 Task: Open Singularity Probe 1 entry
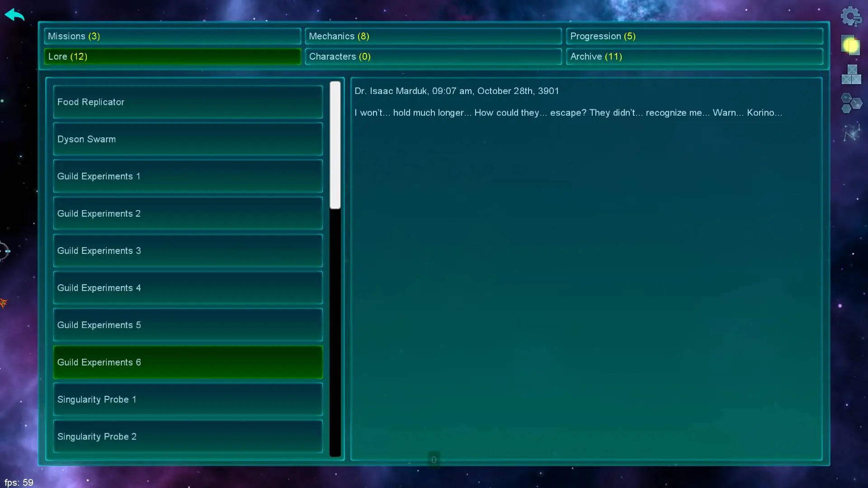point(188,399)
